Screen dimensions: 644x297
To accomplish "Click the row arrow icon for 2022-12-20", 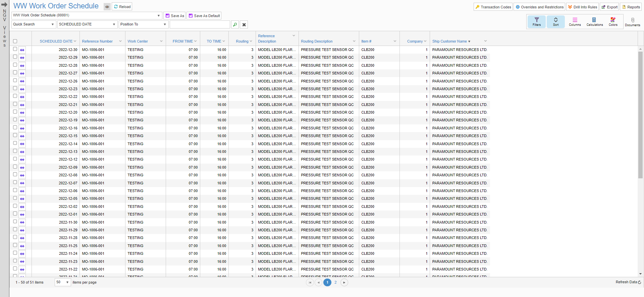I will (22, 113).
